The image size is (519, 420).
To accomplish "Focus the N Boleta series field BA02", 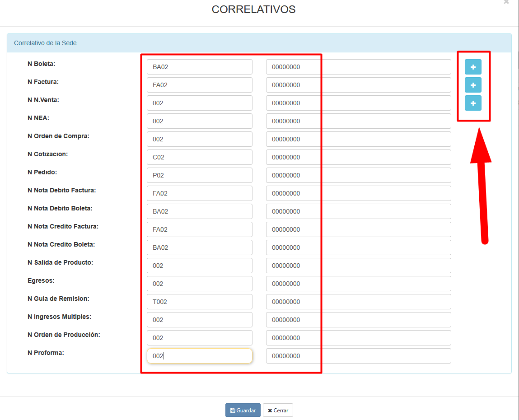I will coord(199,67).
